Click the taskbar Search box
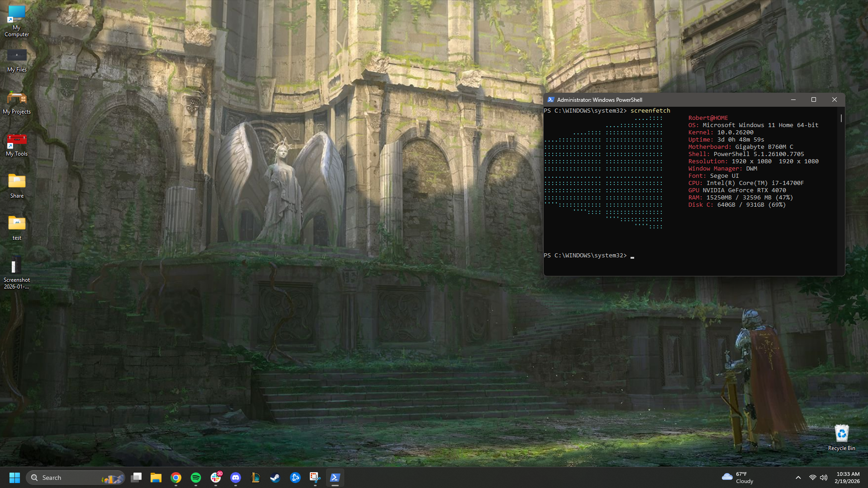 (75, 478)
